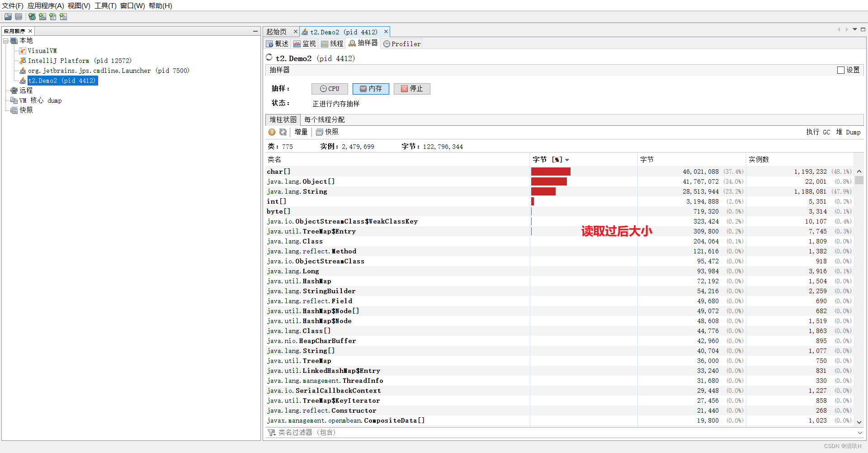Open the 视图(V) menu
868x453 pixels.
79,6
